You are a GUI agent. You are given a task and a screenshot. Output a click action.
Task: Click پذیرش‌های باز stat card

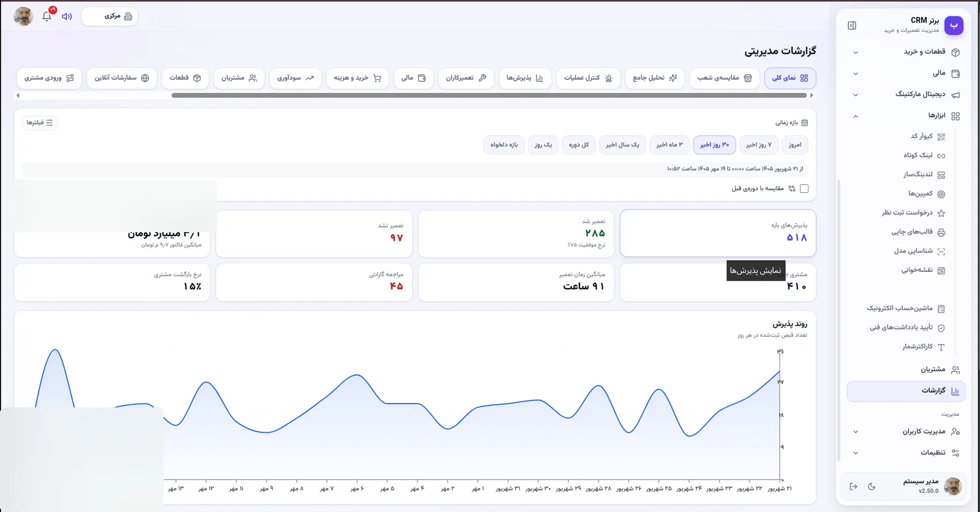pyautogui.click(x=718, y=233)
